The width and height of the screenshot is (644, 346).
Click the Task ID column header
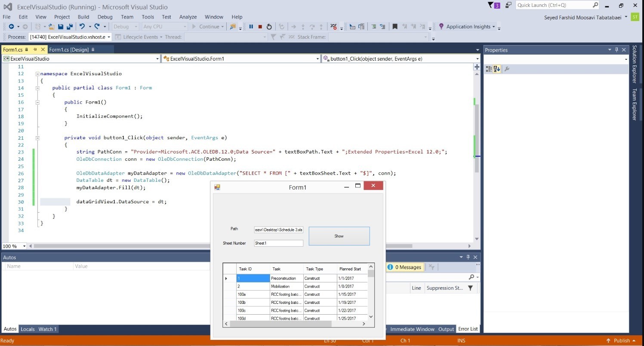[x=253, y=269]
